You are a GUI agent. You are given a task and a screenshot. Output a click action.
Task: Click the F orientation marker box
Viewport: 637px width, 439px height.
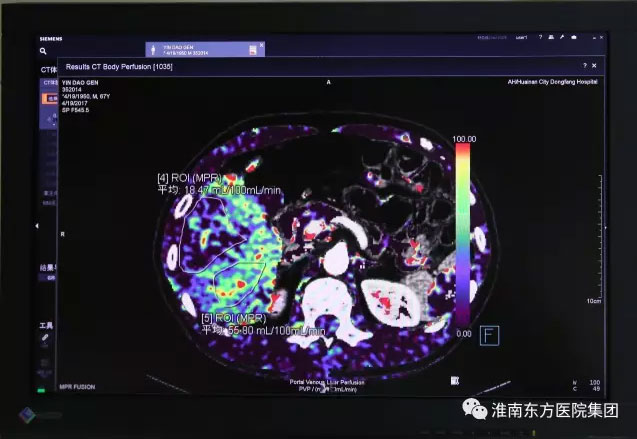pos(491,336)
